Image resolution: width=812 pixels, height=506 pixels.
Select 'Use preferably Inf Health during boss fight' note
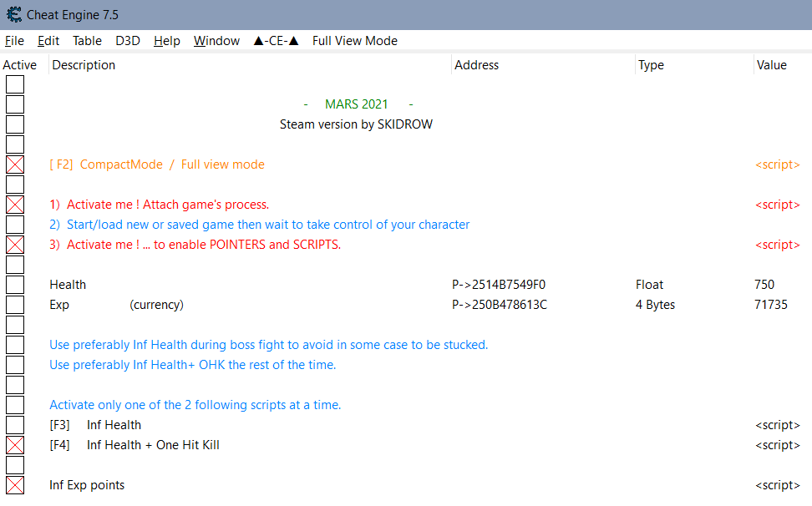coord(269,345)
